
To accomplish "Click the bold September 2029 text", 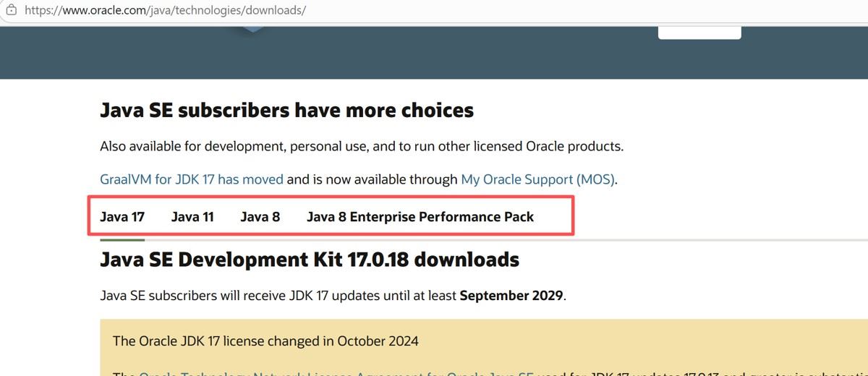I will pyautogui.click(x=511, y=296).
